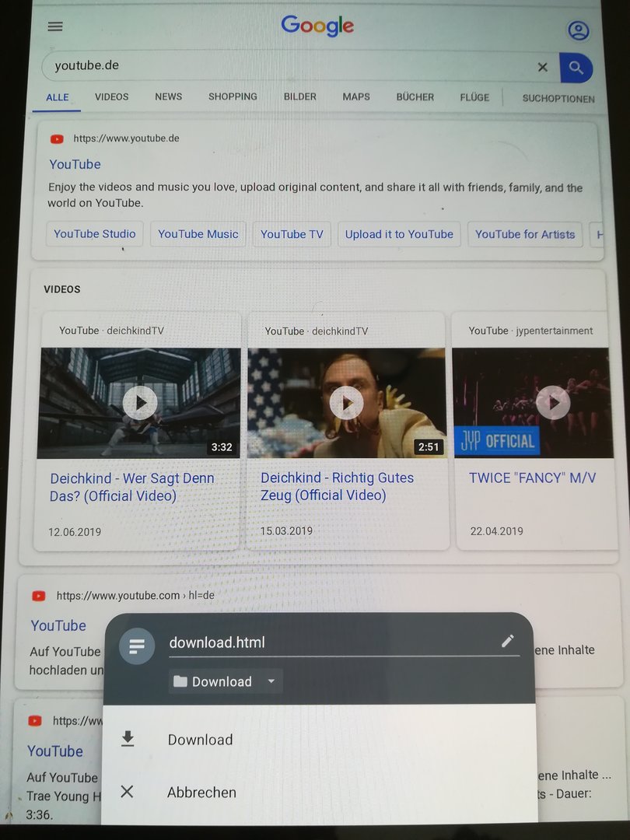Open the Richtig Gutes Zeug thumbnail
630x840 pixels.
click(347, 403)
